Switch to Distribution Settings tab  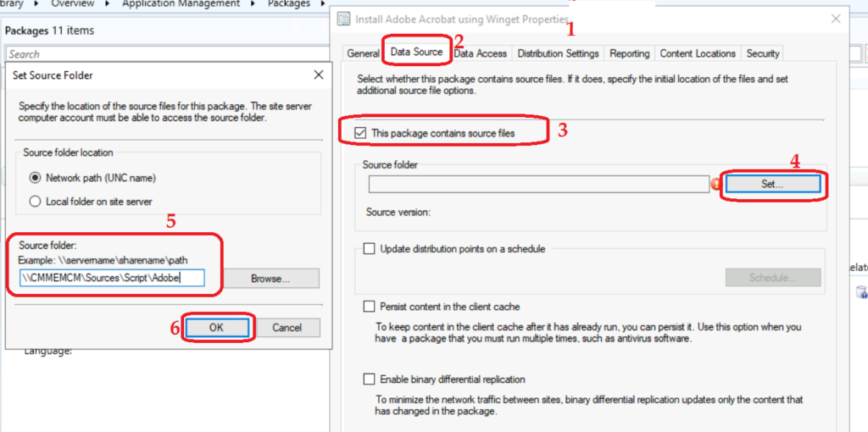pyautogui.click(x=558, y=53)
